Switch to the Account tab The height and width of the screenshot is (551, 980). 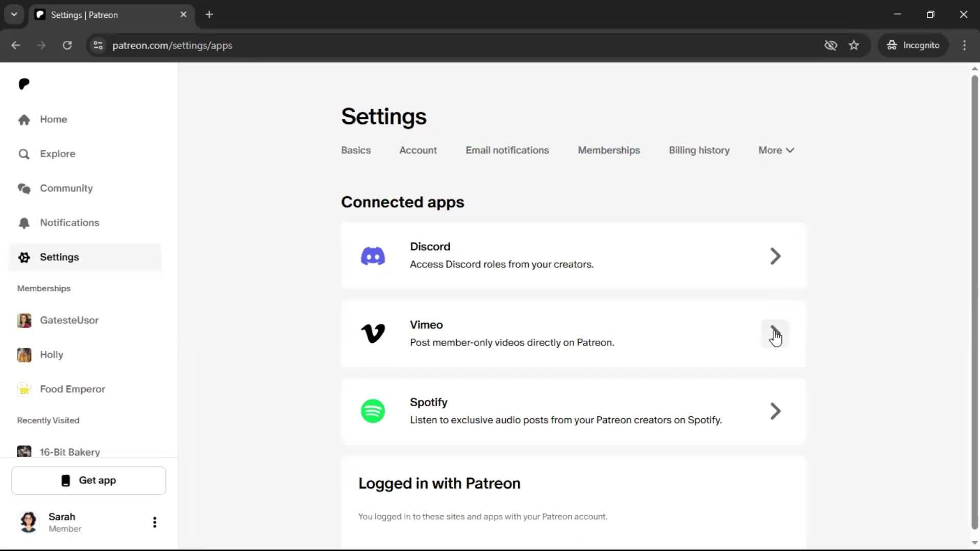pyautogui.click(x=418, y=151)
